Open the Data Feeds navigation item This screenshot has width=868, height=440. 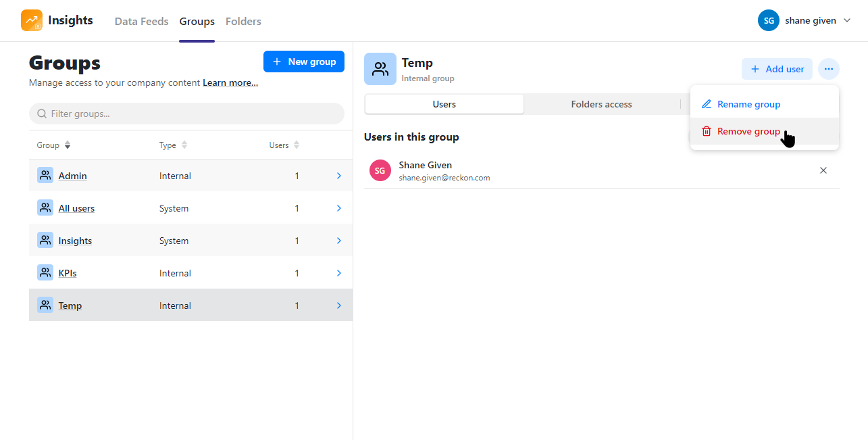(x=141, y=21)
